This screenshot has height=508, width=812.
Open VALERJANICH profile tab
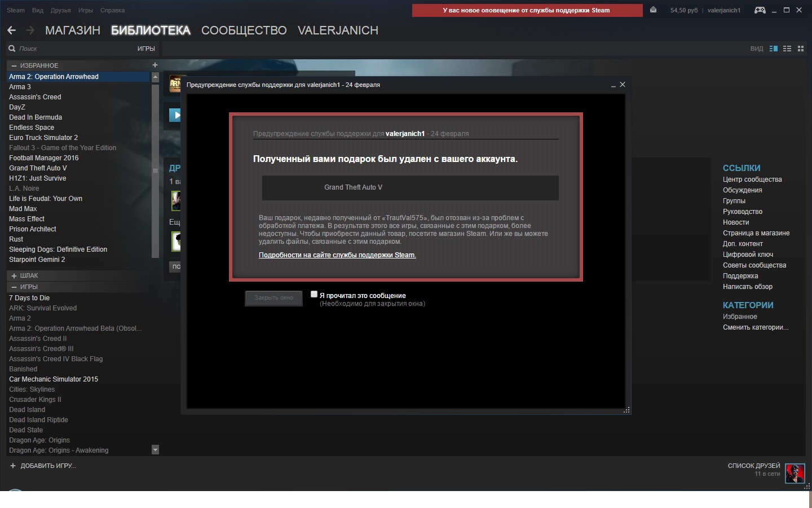pos(338,30)
